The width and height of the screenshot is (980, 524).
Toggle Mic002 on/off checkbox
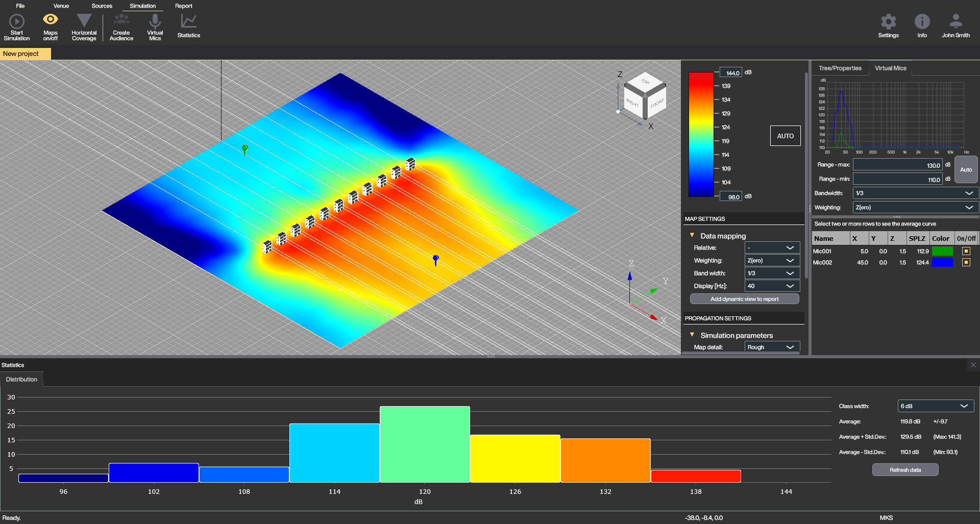point(966,262)
